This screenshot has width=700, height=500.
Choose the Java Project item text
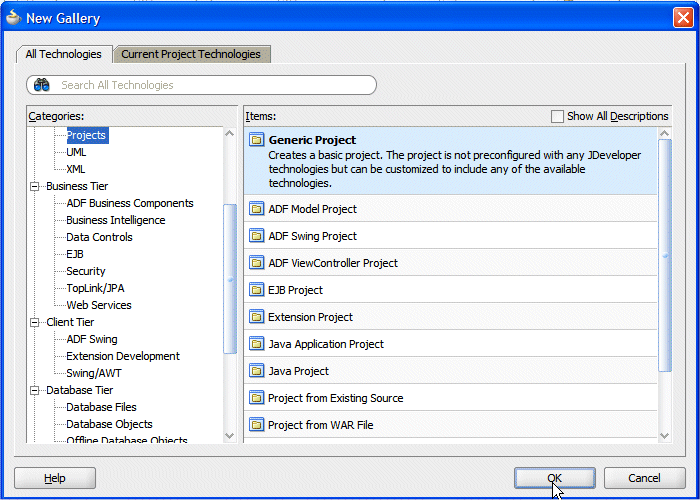pyautogui.click(x=299, y=371)
